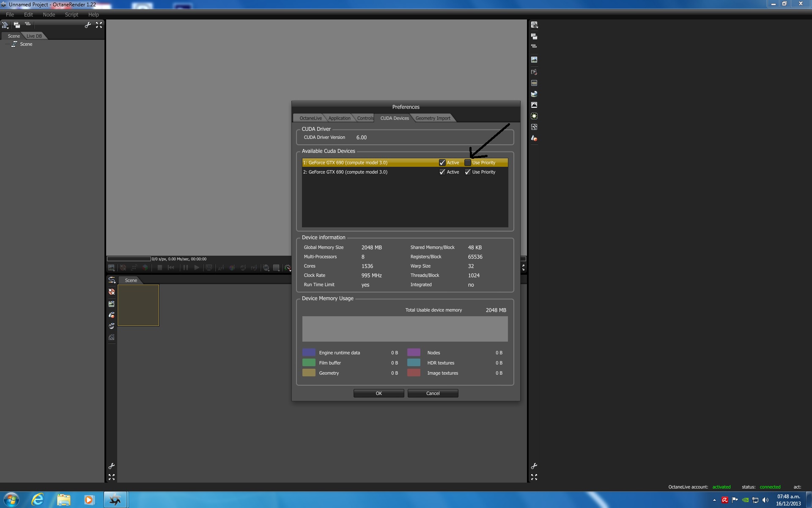Open Windows Explorer from the taskbar
Screen dimensions: 812x508
(64, 500)
